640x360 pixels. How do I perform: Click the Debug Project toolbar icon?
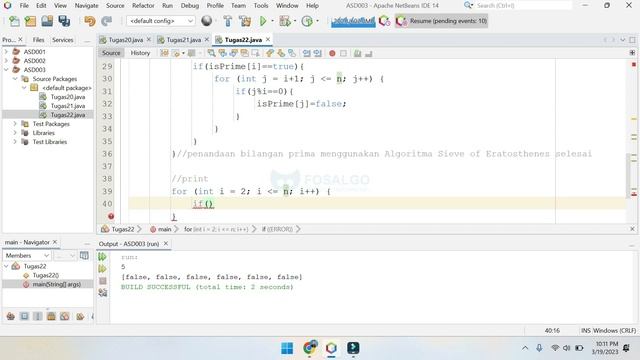[x=284, y=21]
